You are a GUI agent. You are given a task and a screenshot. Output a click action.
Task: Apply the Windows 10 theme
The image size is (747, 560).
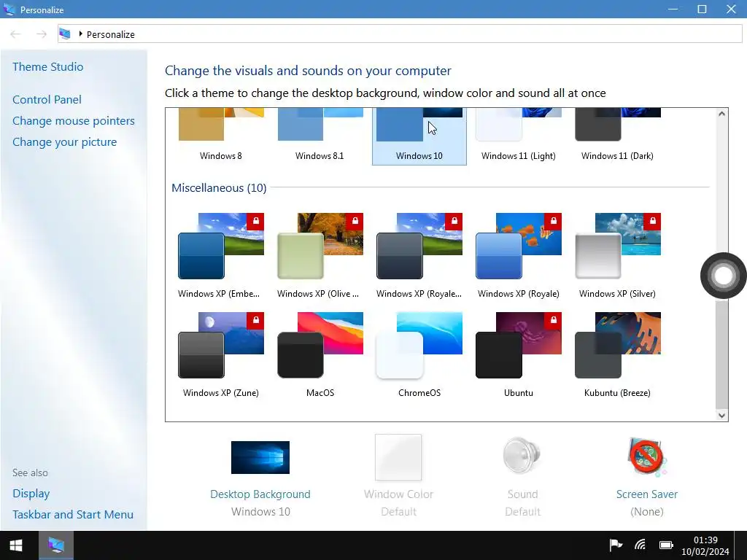(419, 136)
